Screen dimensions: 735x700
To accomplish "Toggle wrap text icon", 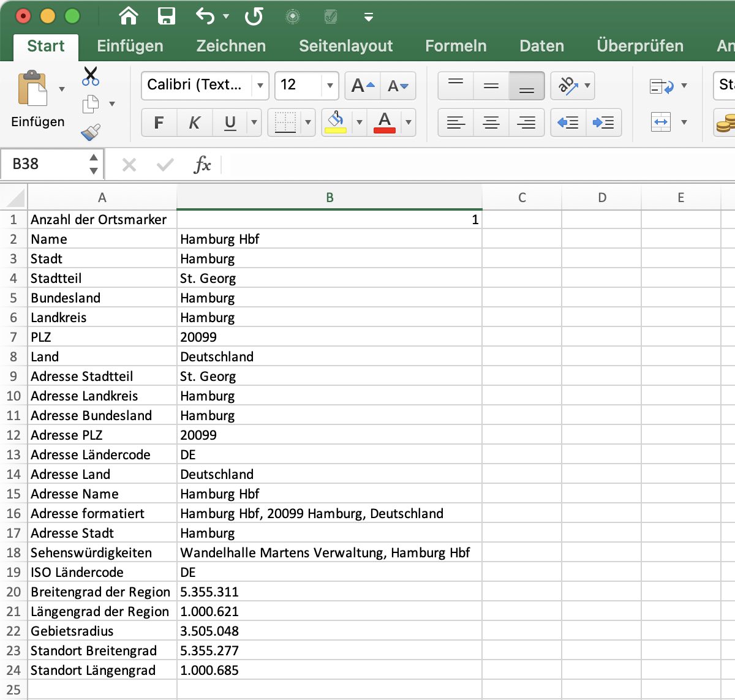I will click(x=661, y=86).
